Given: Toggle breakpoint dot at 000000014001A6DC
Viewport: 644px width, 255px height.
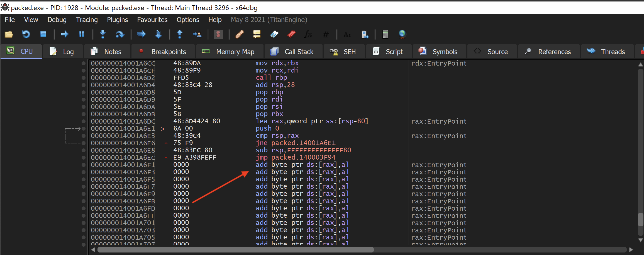Looking at the screenshot, I should [83, 121].
